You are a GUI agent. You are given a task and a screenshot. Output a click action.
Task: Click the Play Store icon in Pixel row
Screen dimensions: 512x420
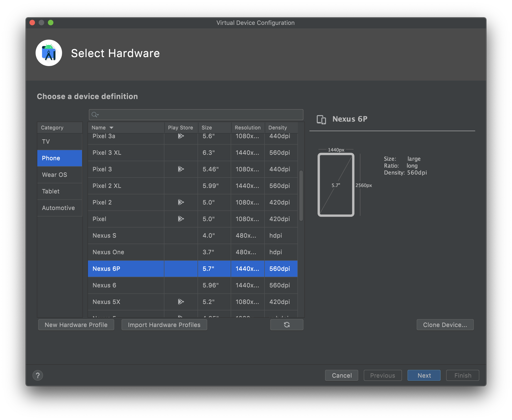181,219
